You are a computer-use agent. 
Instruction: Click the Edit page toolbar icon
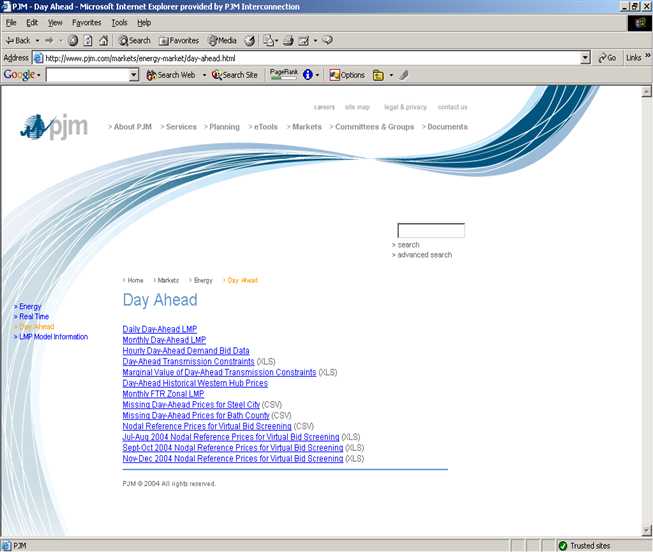coord(304,40)
